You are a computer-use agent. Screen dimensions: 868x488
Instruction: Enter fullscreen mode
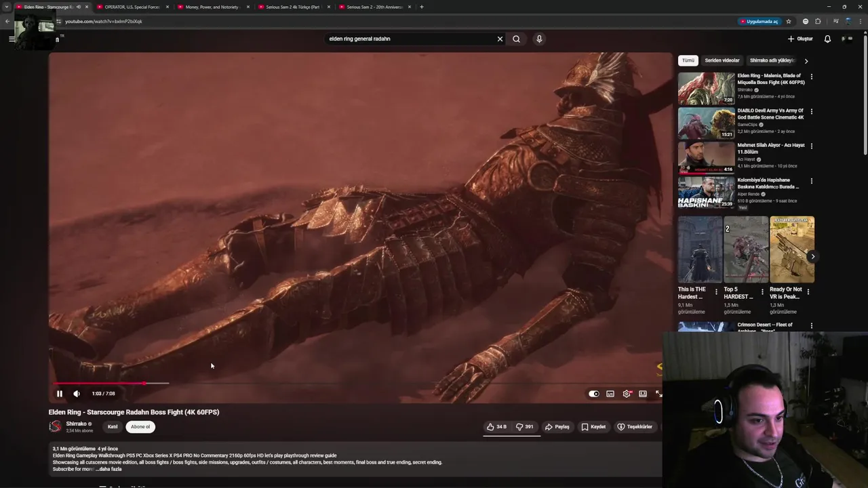(658, 394)
